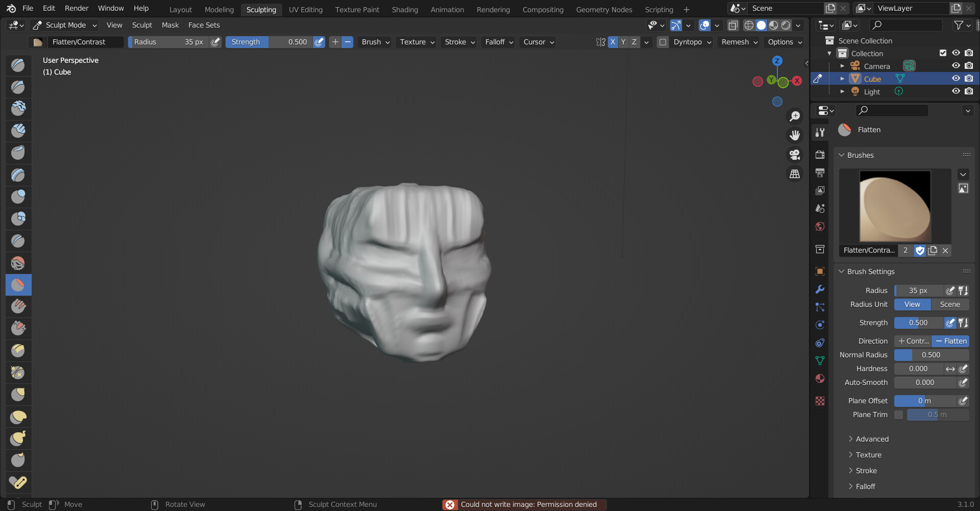Image resolution: width=980 pixels, height=511 pixels.
Task: Click the Flatten brush preview thumbnail
Action: (894, 206)
